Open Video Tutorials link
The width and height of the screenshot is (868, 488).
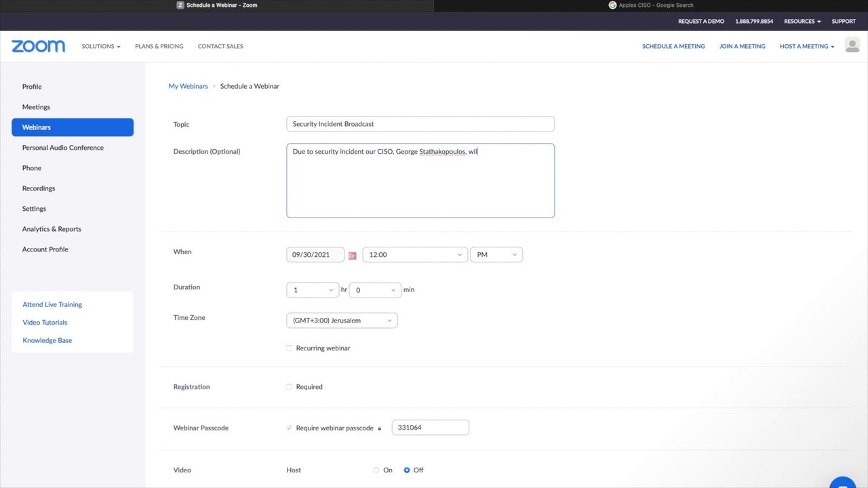[x=45, y=323]
